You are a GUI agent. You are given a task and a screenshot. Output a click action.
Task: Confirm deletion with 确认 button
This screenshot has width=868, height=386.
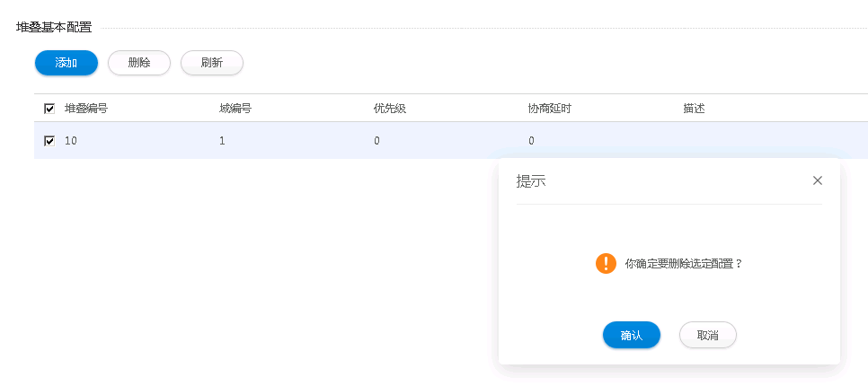click(x=632, y=335)
